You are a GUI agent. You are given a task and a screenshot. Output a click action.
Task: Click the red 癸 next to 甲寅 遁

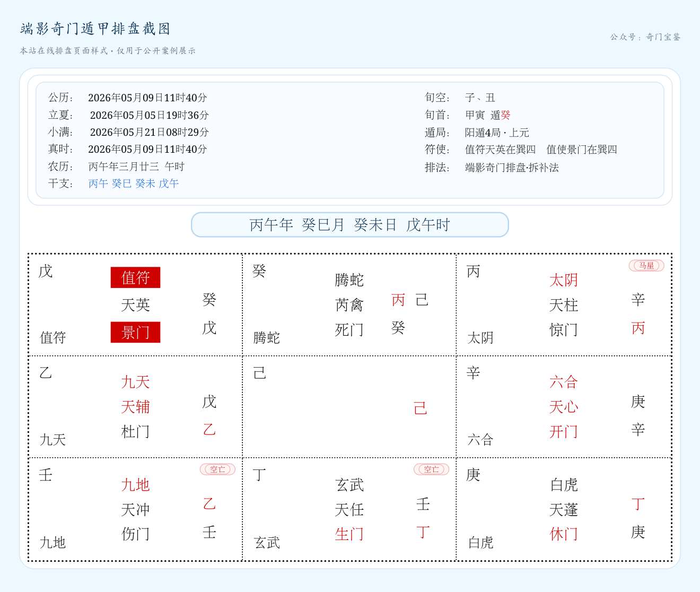click(505, 115)
